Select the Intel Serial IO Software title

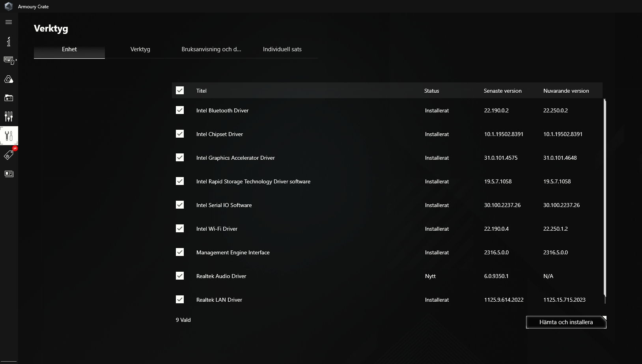[x=224, y=205]
